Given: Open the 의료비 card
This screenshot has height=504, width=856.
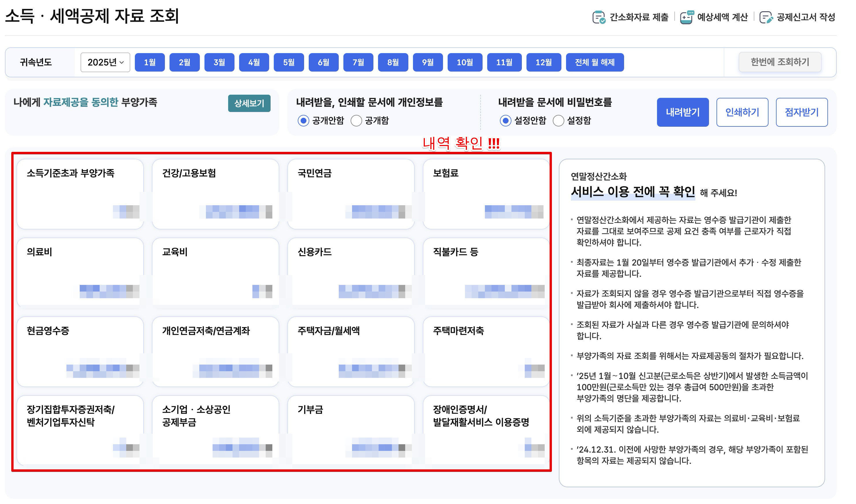Looking at the screenshot, I should click(x=80, y=272).
